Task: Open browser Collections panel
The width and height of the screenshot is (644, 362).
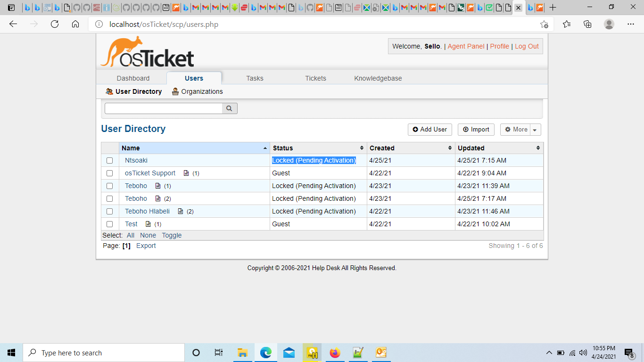Action: pyautogui.click(x=587, y=24)
